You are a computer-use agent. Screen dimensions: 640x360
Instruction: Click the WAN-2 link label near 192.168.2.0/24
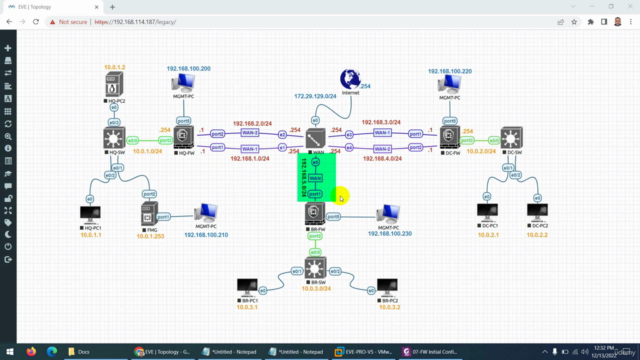point(250,133)
